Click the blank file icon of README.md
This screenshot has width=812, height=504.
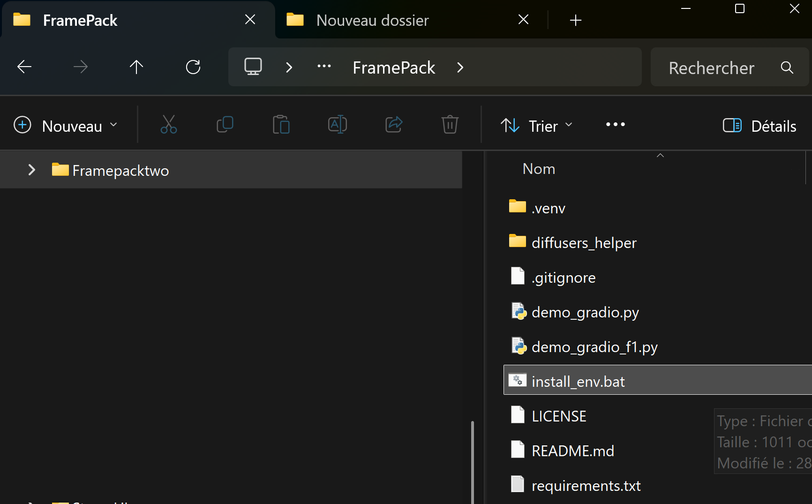tap(518, 449)
